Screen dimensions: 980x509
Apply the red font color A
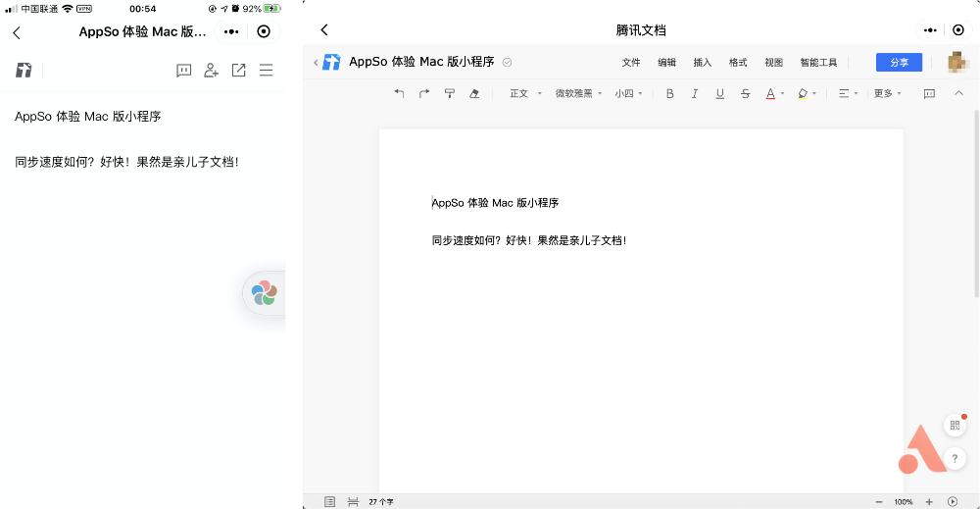click(x=770, y=93)
